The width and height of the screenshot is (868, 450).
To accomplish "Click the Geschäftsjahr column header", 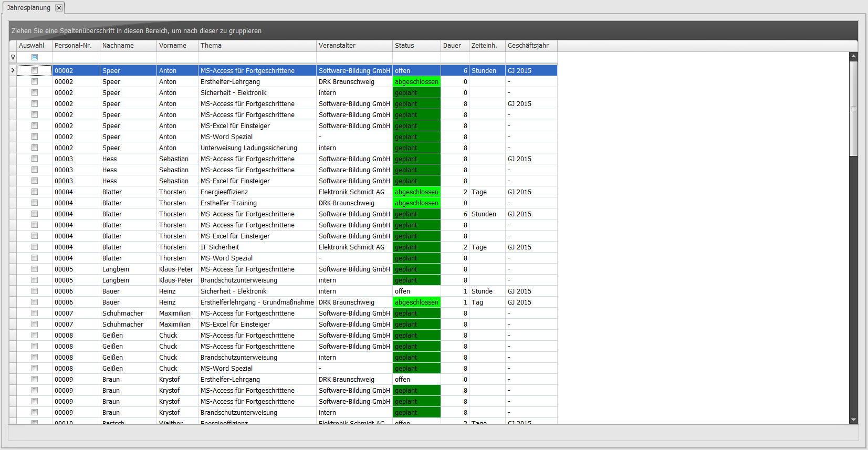I will coord(530,46).
